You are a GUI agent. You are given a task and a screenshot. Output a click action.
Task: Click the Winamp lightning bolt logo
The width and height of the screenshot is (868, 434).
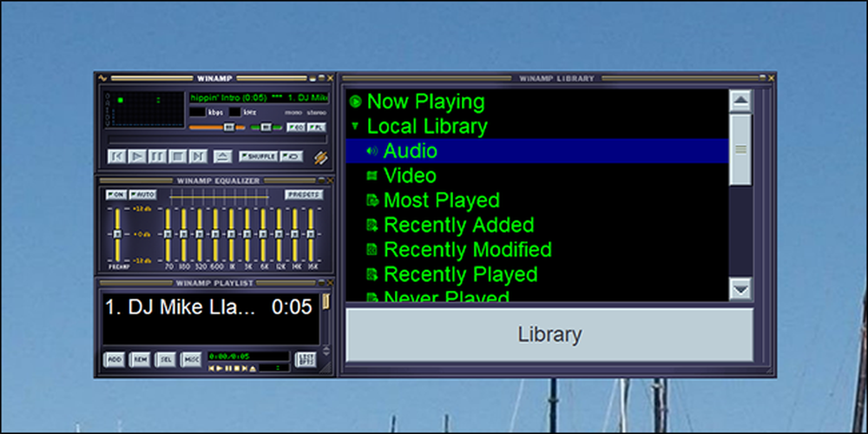point(321,157)
